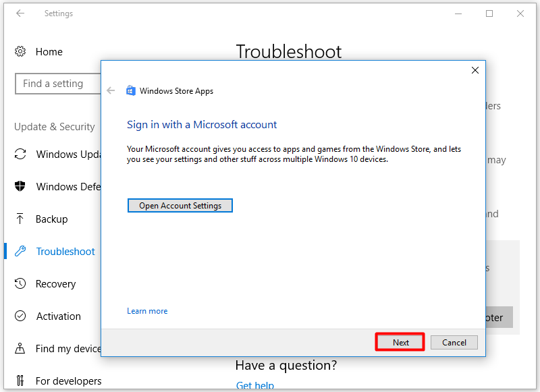Open the Home settings page
This screenshot has height=392, width=540.
pos(49,52)
